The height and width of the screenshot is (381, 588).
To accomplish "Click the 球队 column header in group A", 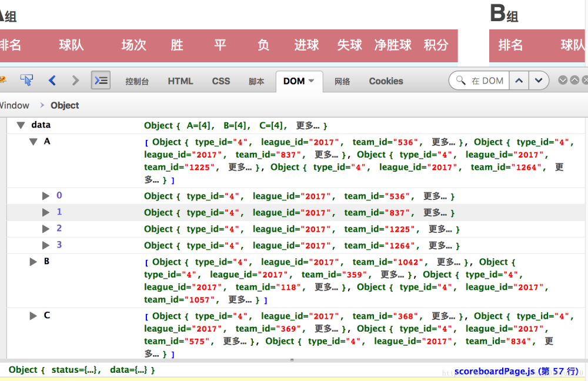I will 71,45.
